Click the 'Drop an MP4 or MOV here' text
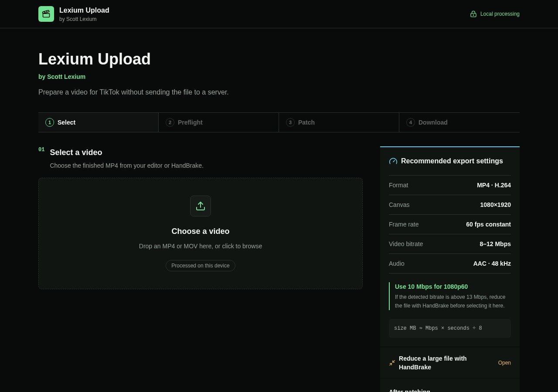This screenshot has width=558, height=392. coord(201,246)
